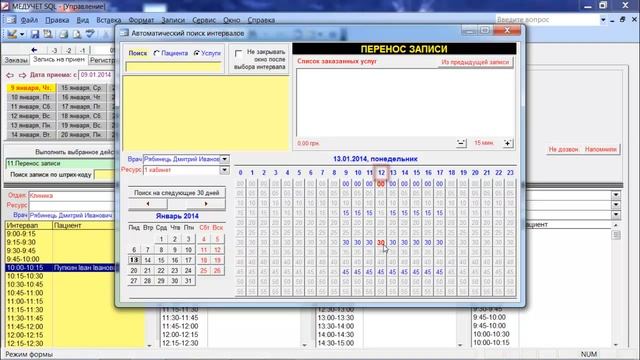Image resolution: width=640 pixels, height=360 pixels.
Task: Open the Врач row dropdown at right edge
Action: coord(616,215)
